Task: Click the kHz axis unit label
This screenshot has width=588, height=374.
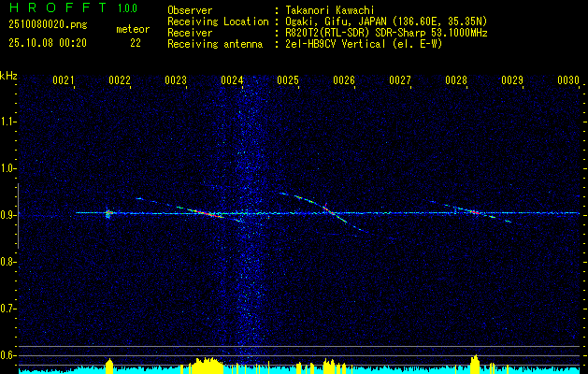Action: 8,76
